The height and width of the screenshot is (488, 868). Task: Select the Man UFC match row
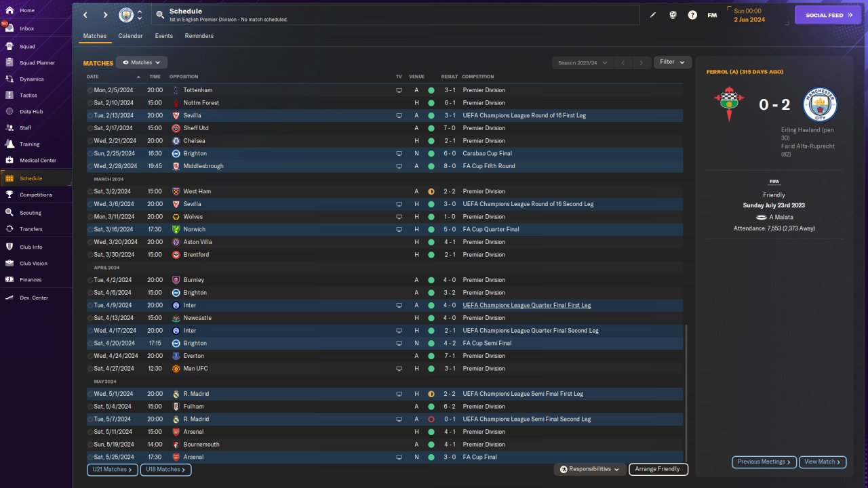(x=384, y=369)
